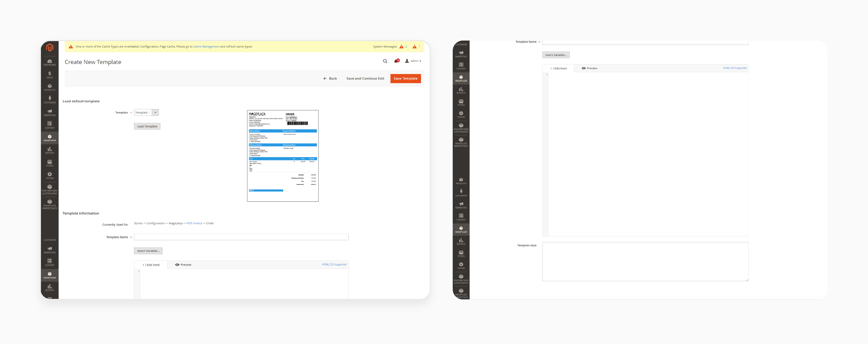Viewport: 868px width, 344px height.
Task: Switch to Preview tab on left page
Action: (183, 265)
